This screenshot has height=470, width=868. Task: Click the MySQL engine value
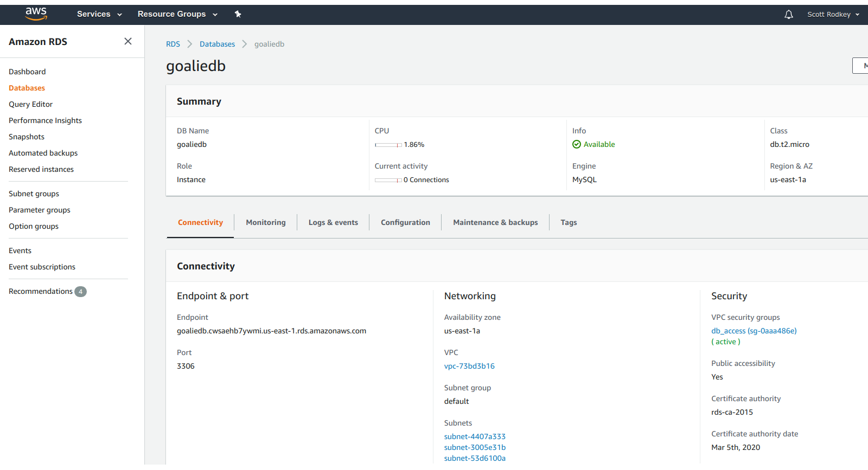point(584,179)
